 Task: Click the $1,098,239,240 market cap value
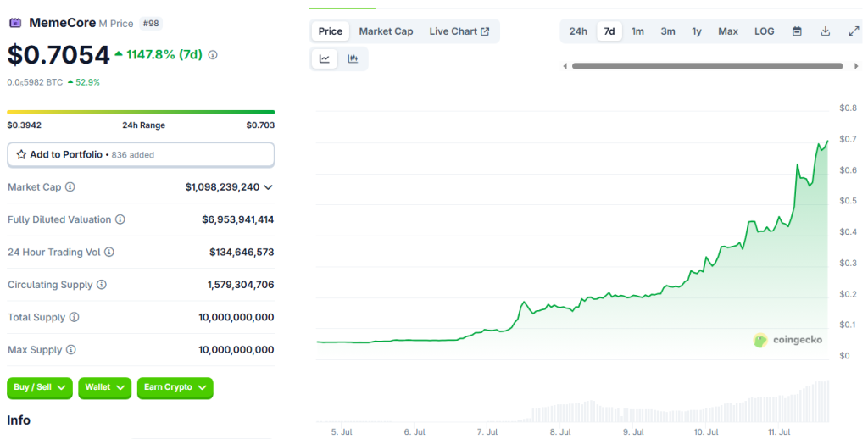click(x=223, y=187)
